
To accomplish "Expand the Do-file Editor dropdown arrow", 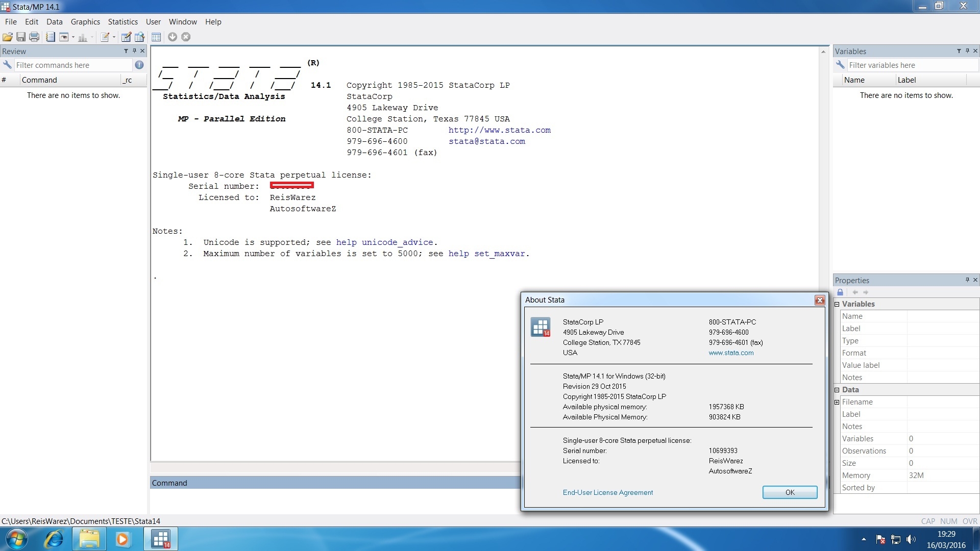I will click(114, 37).
